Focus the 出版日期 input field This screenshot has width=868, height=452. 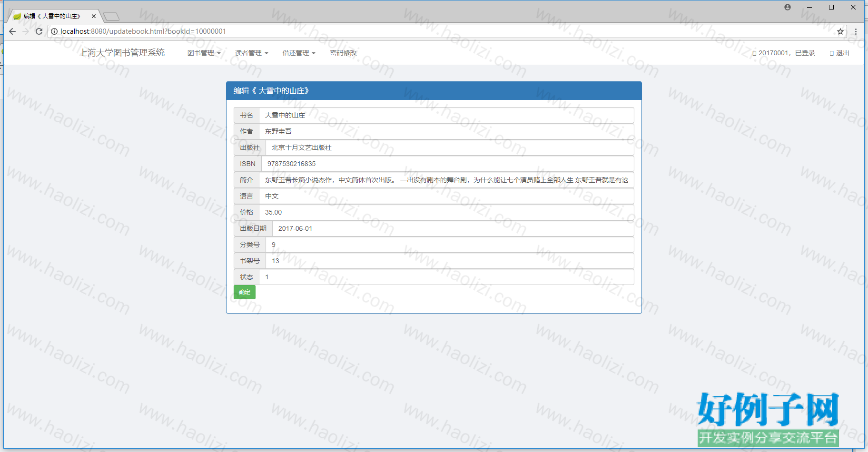(453, 228)
